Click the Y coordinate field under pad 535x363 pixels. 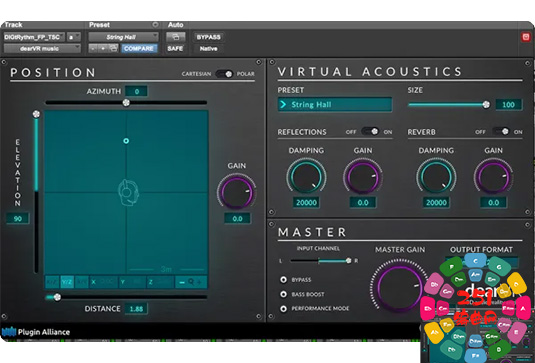point(132,282)
